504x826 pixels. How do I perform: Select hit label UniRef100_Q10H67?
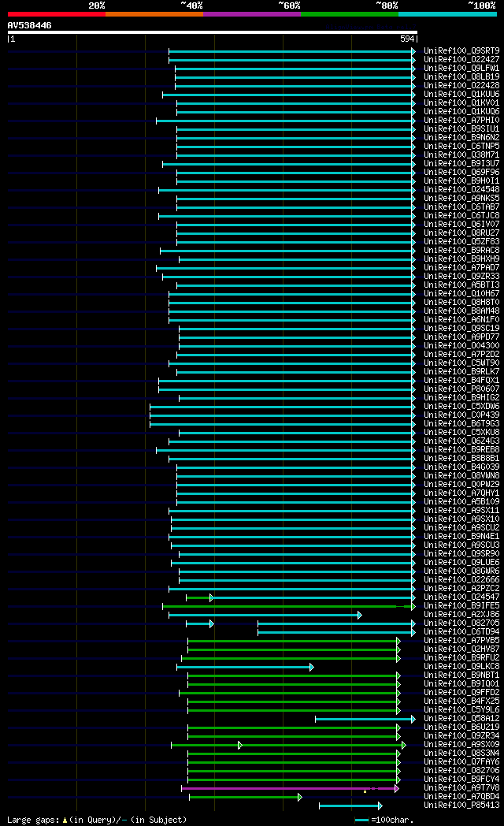(x=462, y=294)
